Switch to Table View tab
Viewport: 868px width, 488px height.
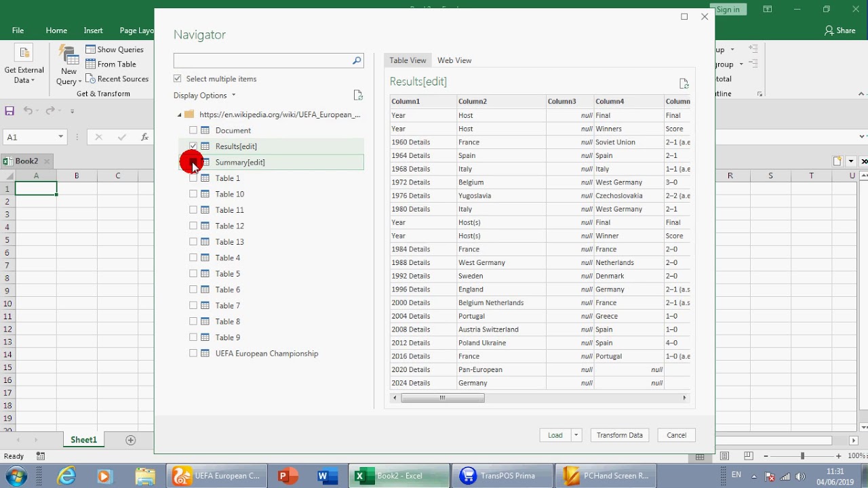pyautogui.click(x=408, y=60)
